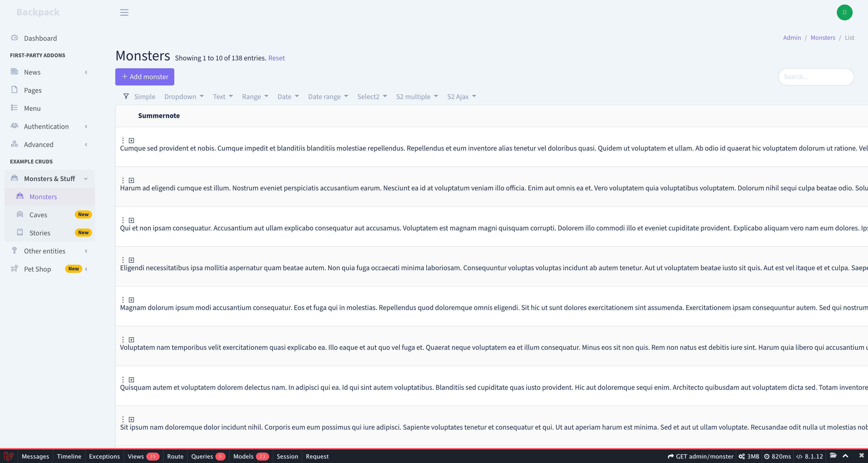Image resolution: width=868 pixels, height=463 pixels.
Task: Click the Laravel debugbar logo icon
Action: click(x=9, y=456)
